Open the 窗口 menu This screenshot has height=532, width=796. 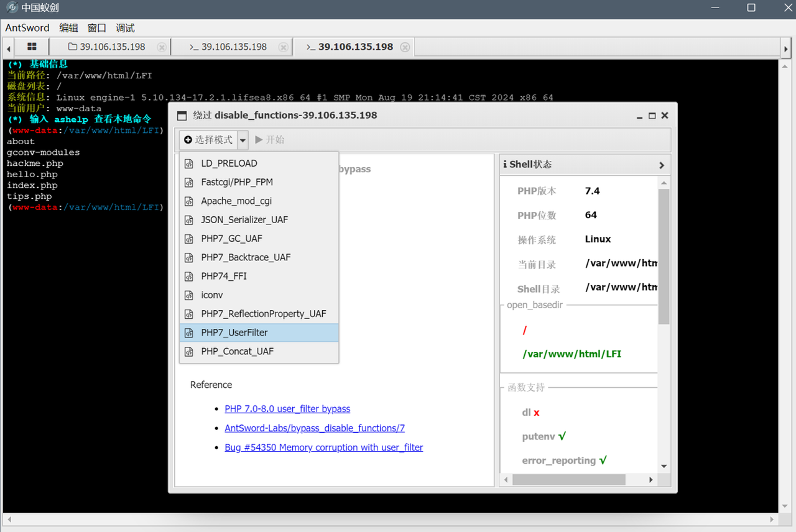coord(97,28)
